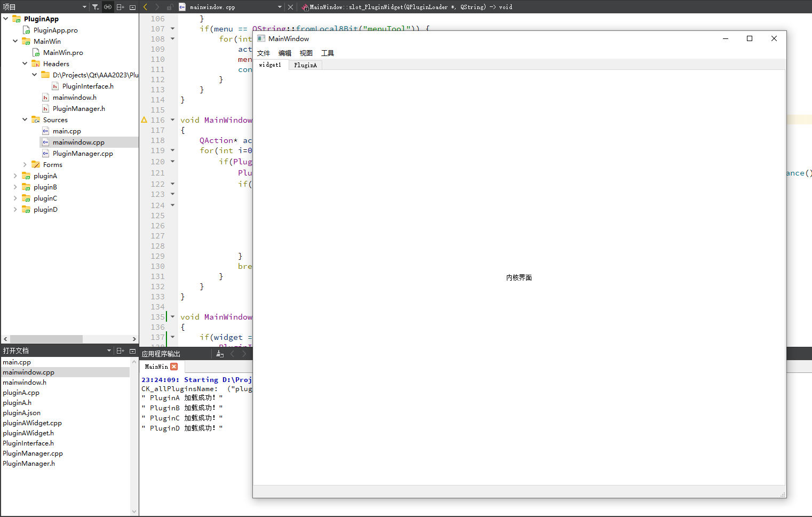
Task: Open main.cpp under Sources
Action: point(67,131)
